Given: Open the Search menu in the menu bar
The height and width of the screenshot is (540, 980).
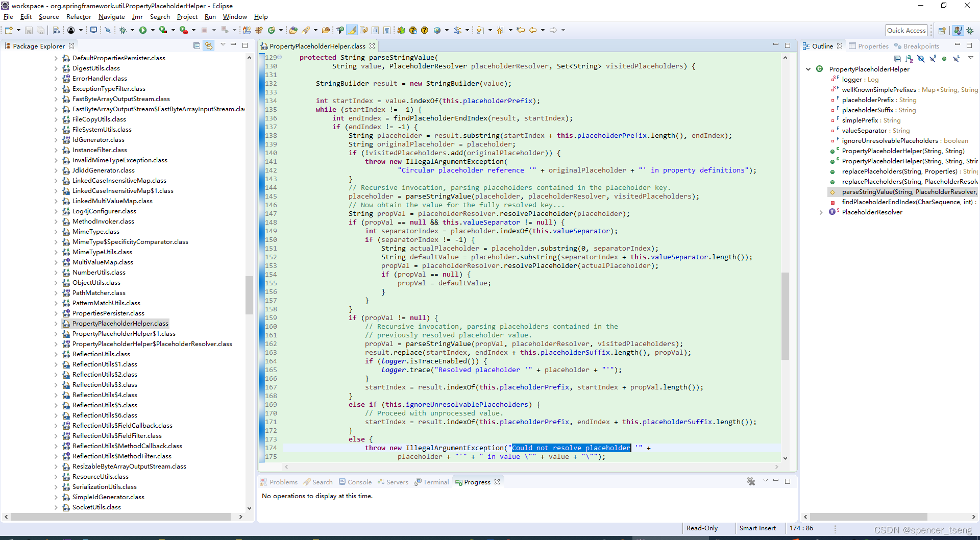Looking at the screenshot, I should (160, 16).
